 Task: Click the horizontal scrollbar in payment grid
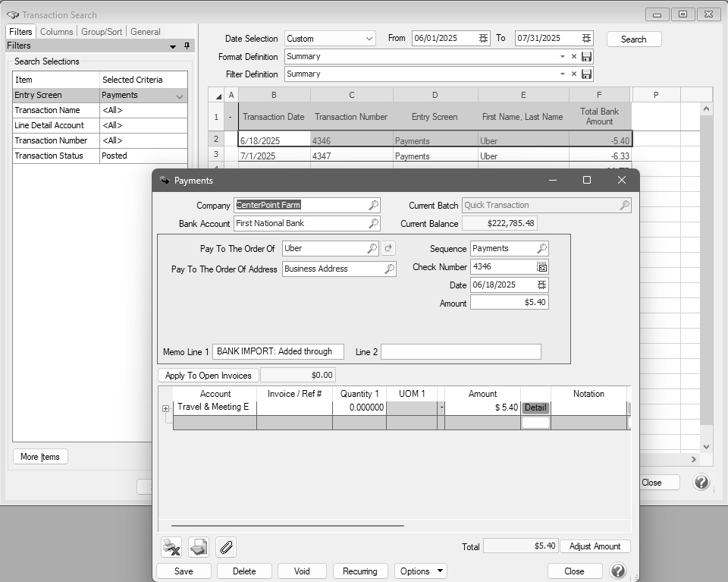click(x=288, y=525)
